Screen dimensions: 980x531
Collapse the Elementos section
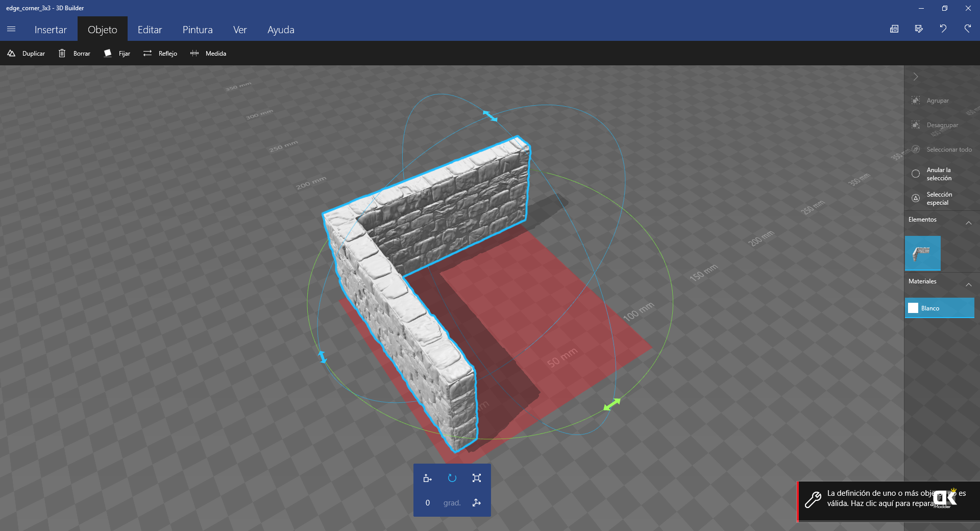[x=968, y=223]
